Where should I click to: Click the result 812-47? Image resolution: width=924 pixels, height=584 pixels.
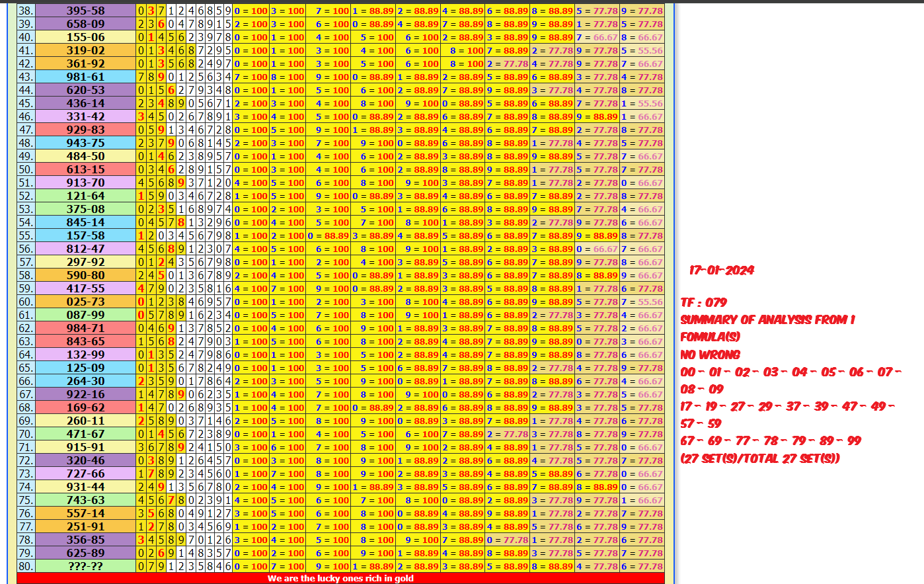coord(85,249)
